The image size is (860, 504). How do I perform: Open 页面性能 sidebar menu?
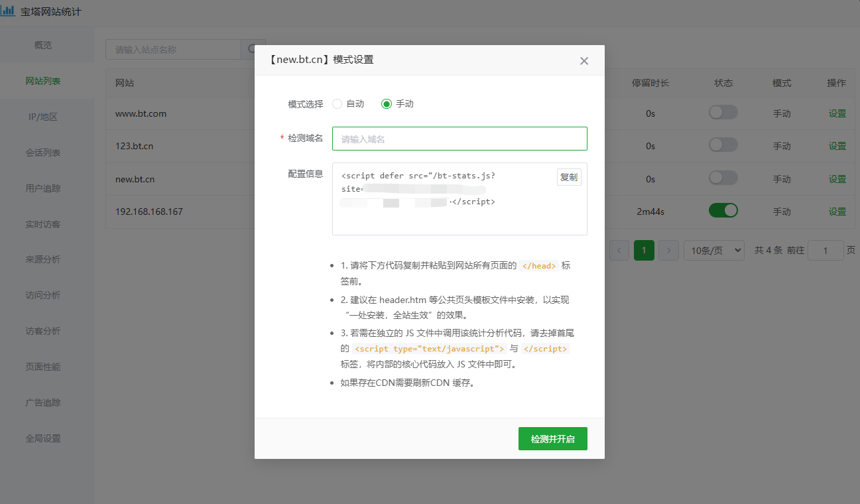coord(43,367)
